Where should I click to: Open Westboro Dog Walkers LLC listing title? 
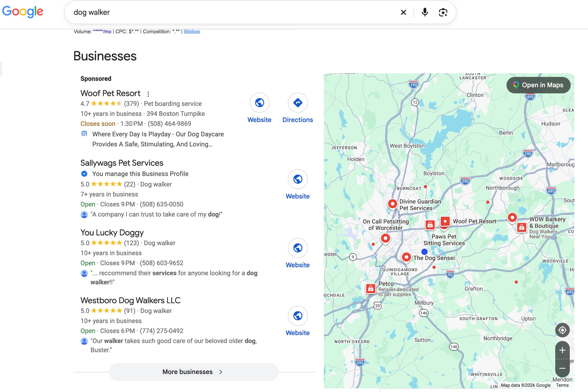[x=130, y=300]
